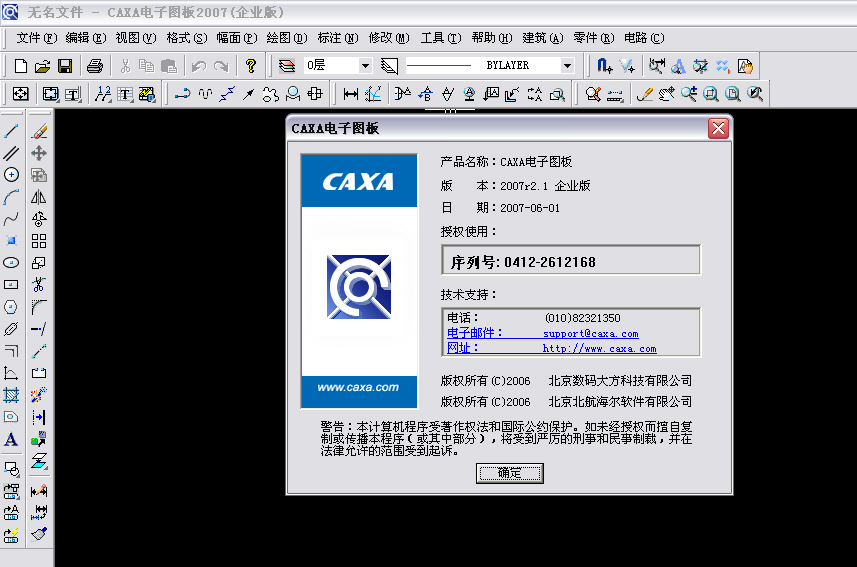Image resolution: width=857 pixels, height=567 pixels.
Task: Open the 工具(T) menu
Action: [441, 38]
